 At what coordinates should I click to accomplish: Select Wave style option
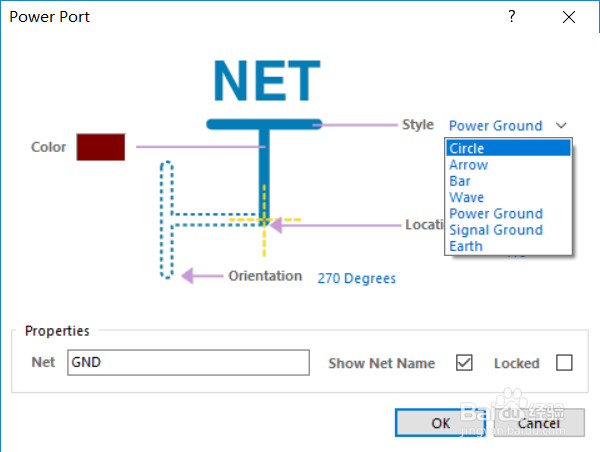[508, 197]
